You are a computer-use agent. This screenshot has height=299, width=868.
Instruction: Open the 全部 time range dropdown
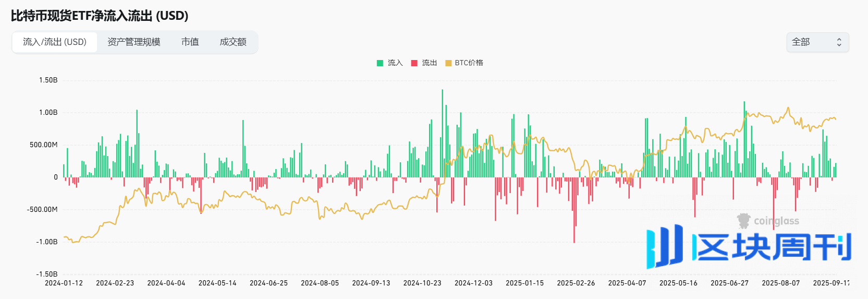816,42
